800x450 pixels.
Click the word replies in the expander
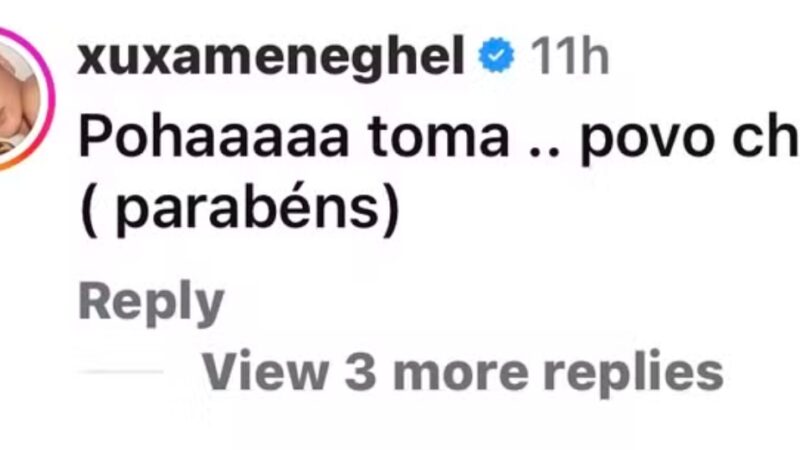click(x=634, y=373)
